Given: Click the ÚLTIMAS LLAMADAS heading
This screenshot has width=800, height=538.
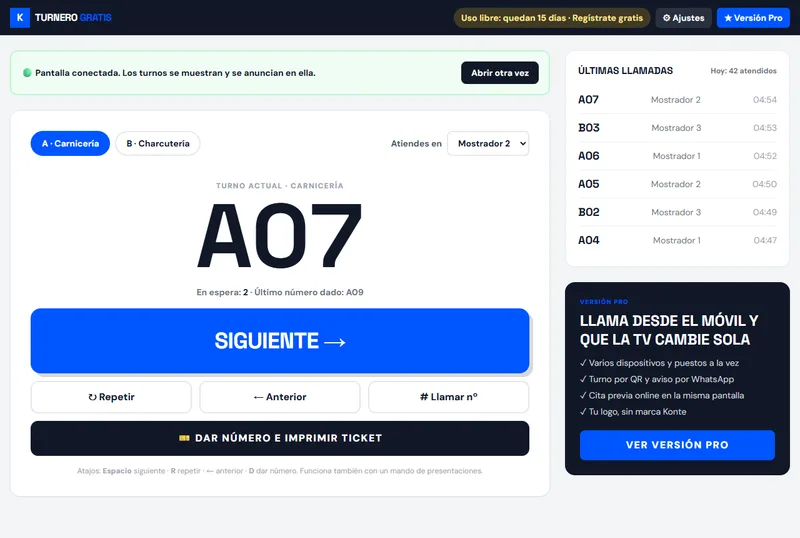Looking at the screenshot, I should coord(626,71).
